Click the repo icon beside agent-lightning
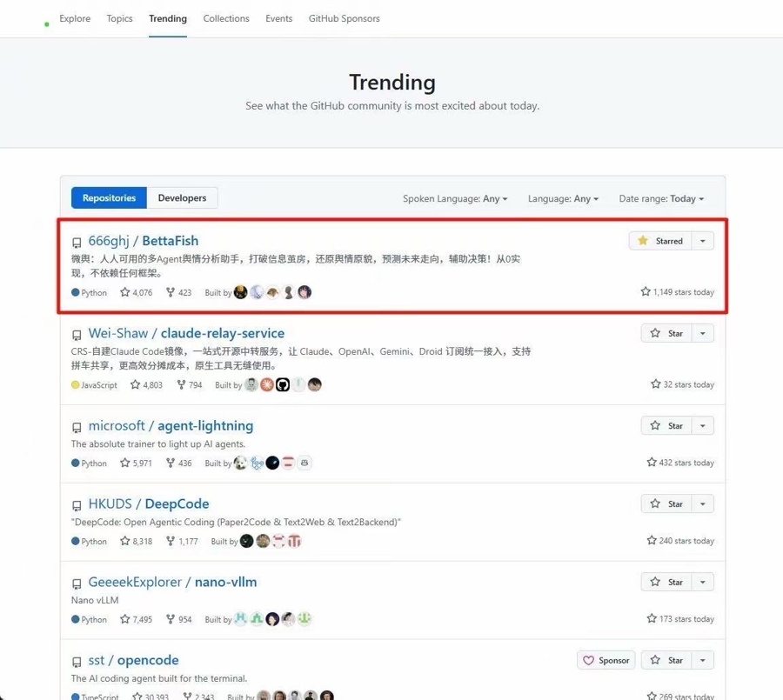 tap(77, 427)
